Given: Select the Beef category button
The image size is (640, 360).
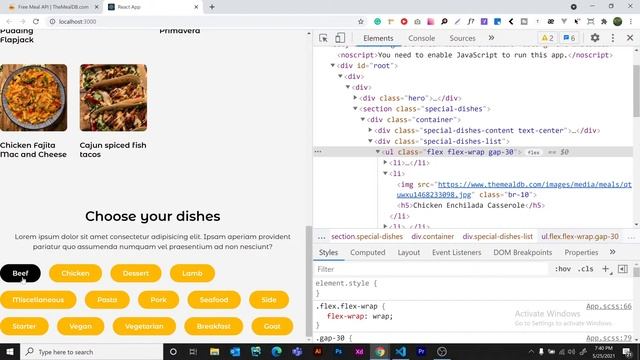Looking at the screenshot, I should 20,273.
